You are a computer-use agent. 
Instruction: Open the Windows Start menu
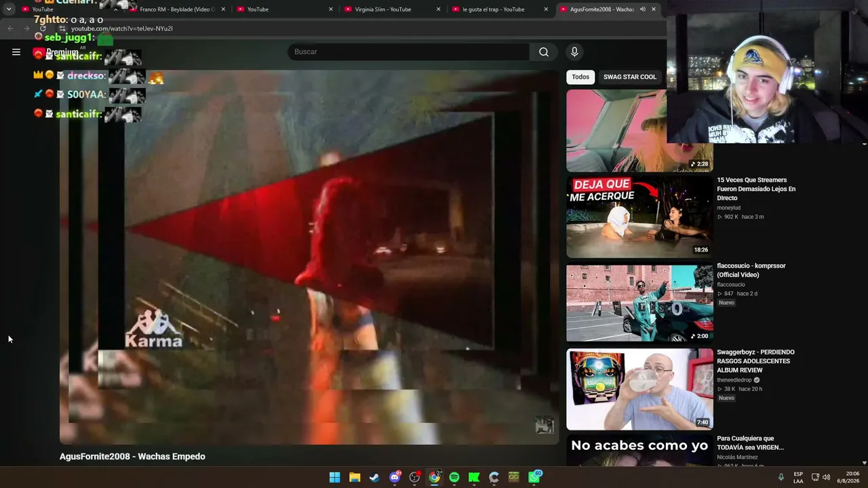(335, 477)
